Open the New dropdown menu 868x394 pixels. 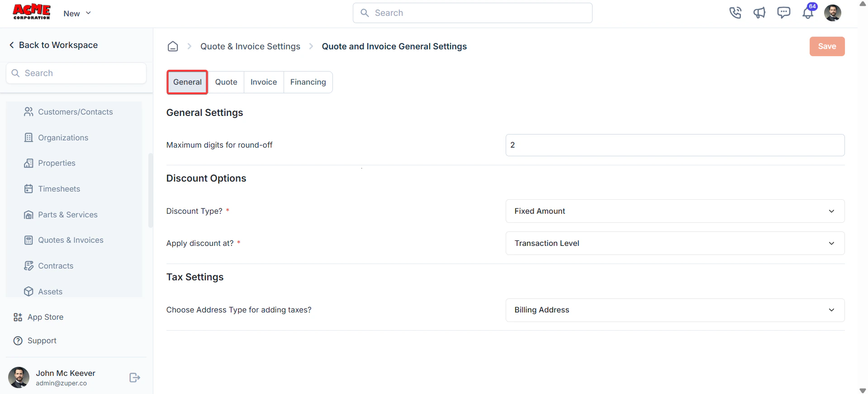pyautogui.click(x=77, y=13)
